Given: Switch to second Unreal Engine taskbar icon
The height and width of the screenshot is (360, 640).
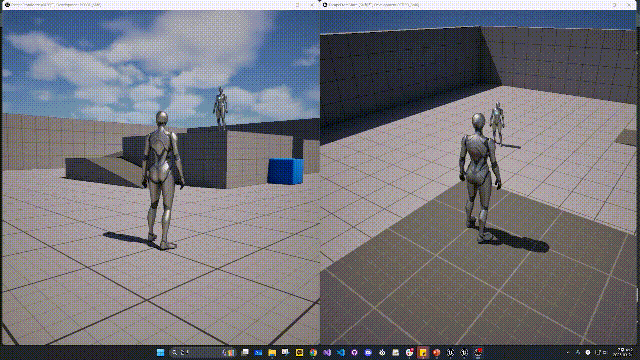Looking at the screenshot, I should tap(464, 353).
